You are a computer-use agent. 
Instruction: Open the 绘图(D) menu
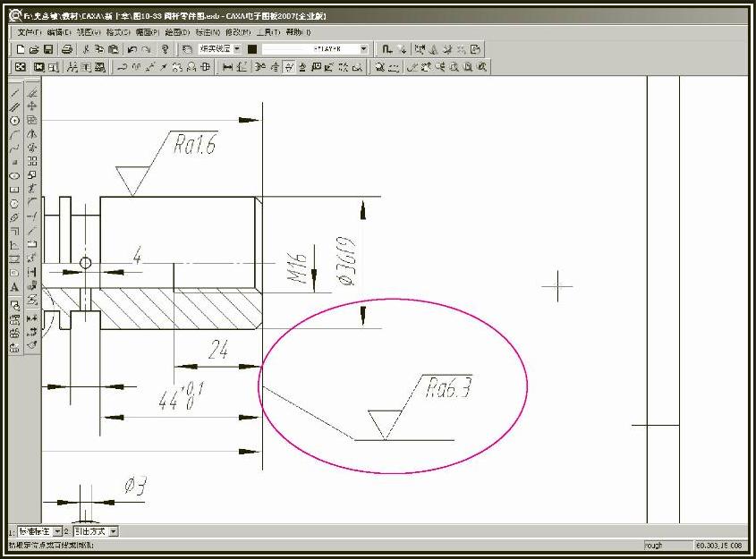tap(177, 32)
